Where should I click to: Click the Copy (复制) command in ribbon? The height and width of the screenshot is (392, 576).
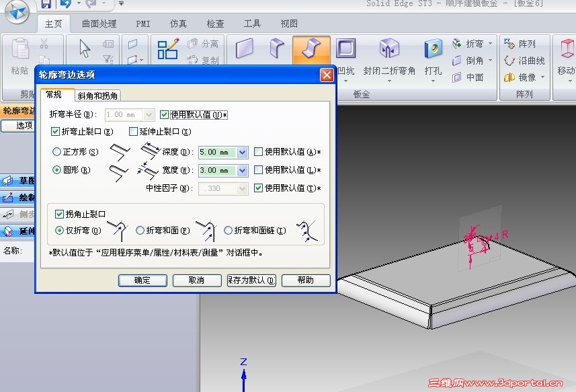(x=203, y=60)
